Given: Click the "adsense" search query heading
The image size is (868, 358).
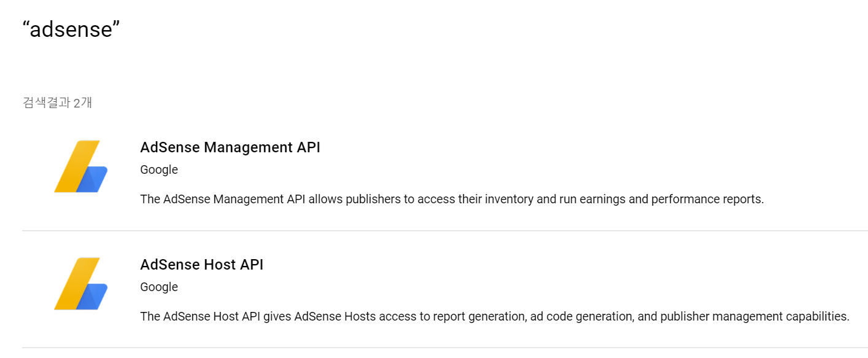Looking at the screenshot, I should click(x=71, y=29).
